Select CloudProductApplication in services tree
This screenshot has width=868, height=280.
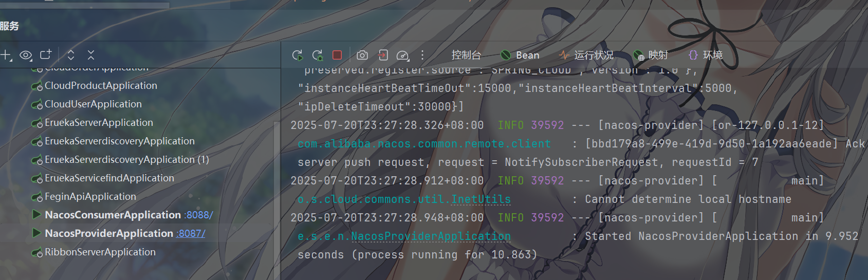click(x=101, y=86)
